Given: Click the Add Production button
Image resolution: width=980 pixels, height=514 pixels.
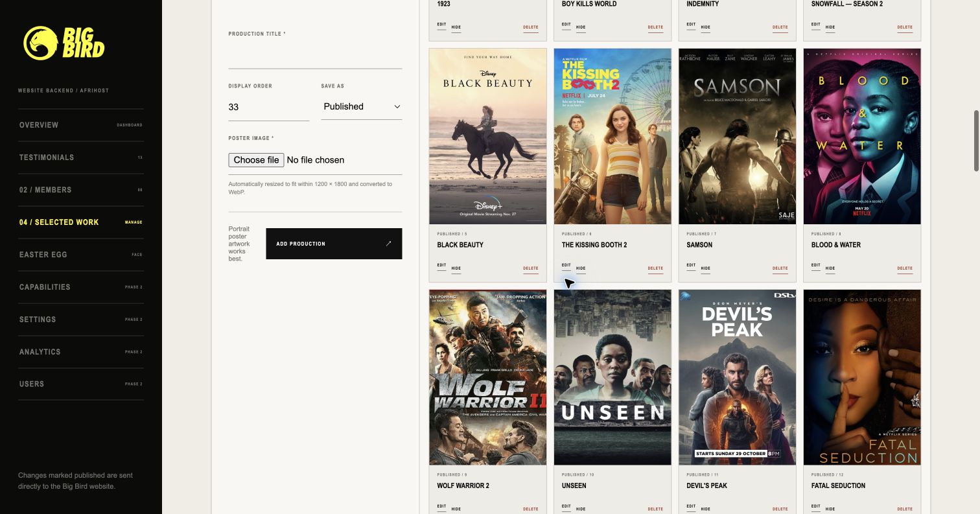Looking at the screenshot, I should [334, 244].
